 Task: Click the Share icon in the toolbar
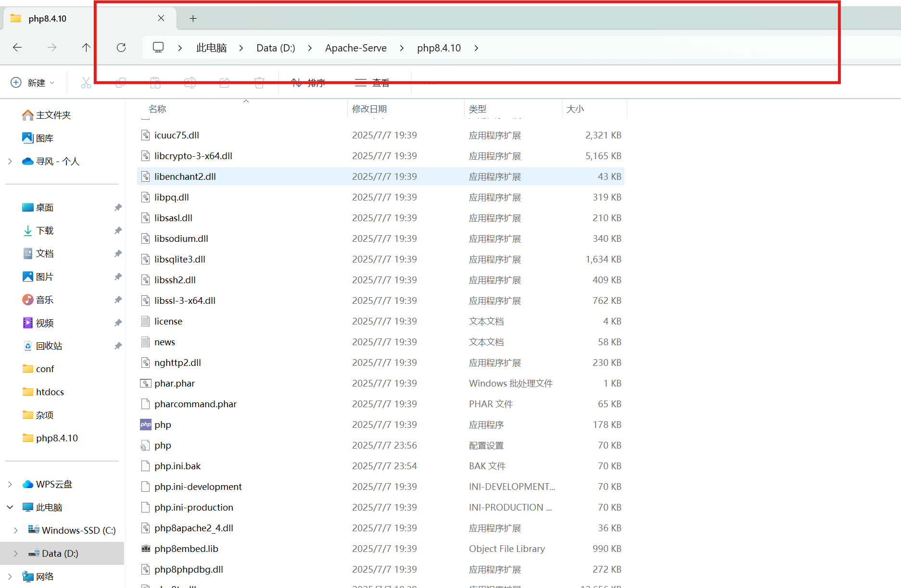coord(224,82)
